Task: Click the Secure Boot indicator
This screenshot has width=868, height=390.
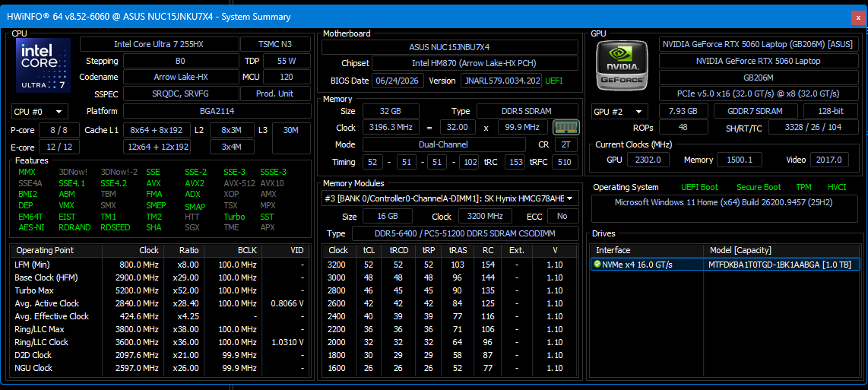Action: point(759,187)
